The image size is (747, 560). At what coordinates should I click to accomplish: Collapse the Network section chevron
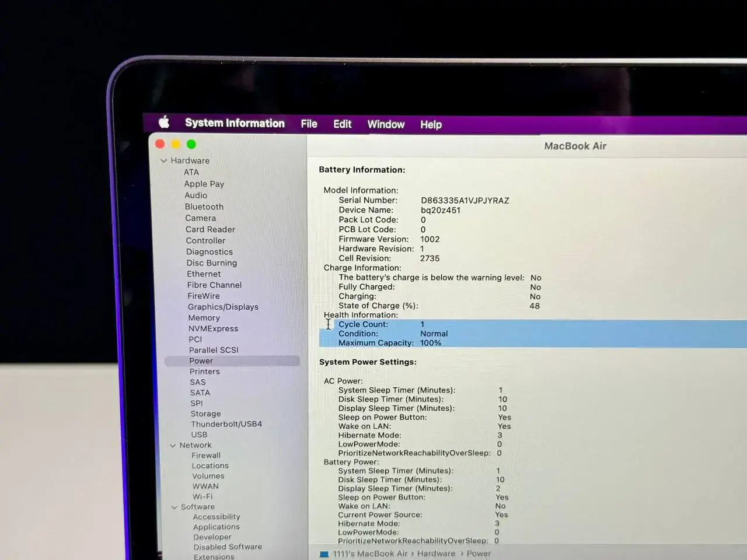coord(173,445)
